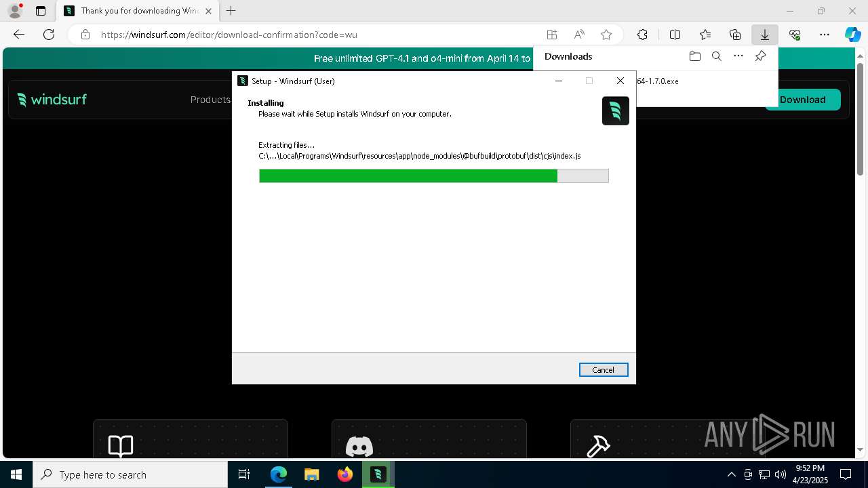Click the page vertical scrollbar
The height and width of the screenshot is (488, 868).
(860, 119)
